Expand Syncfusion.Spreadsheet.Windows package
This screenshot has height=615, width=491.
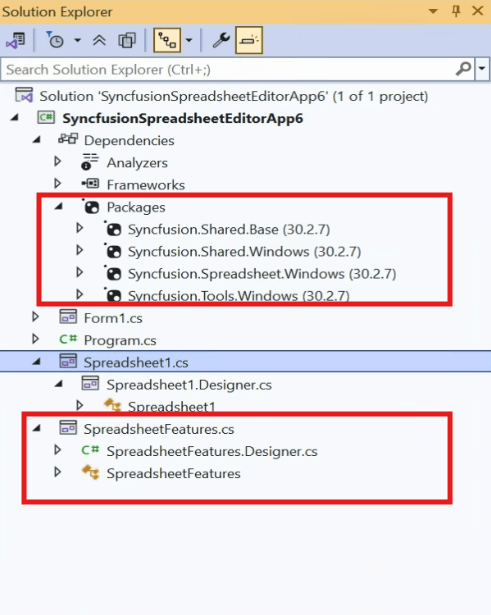click(80, 272)
